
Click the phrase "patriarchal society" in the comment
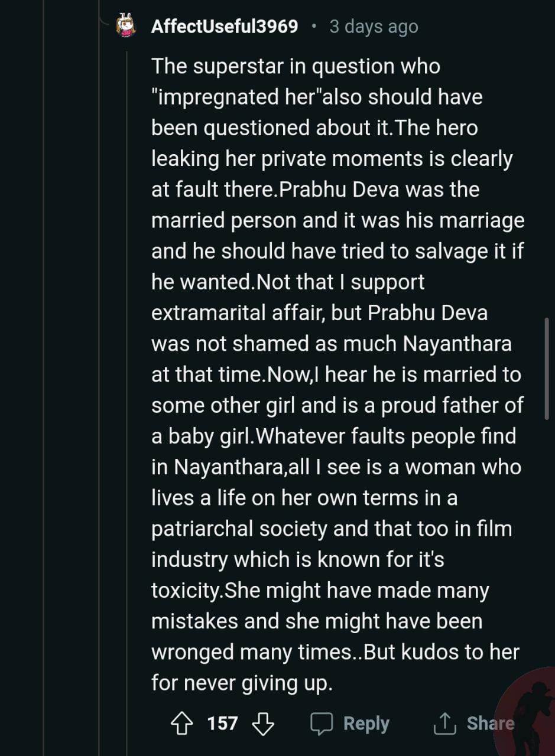[239, 529]
